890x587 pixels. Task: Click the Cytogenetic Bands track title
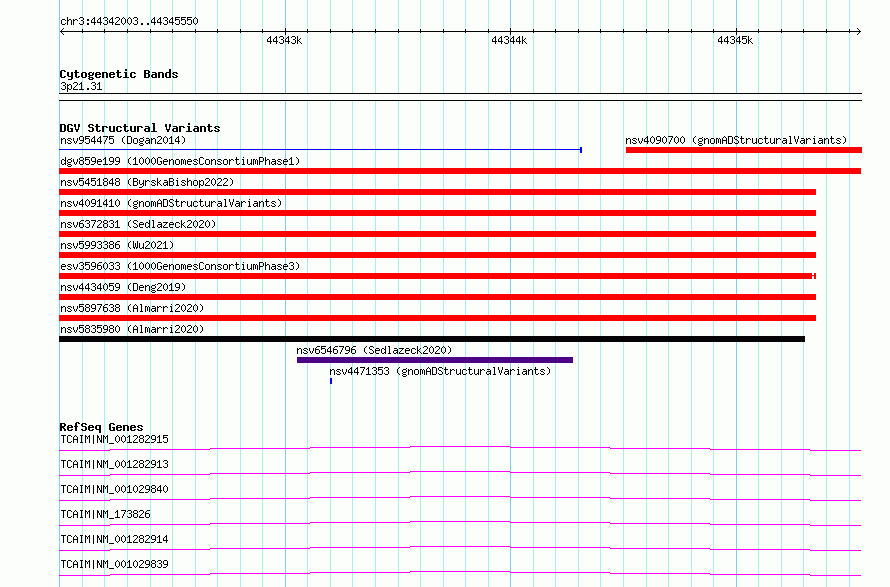point(119,74)
